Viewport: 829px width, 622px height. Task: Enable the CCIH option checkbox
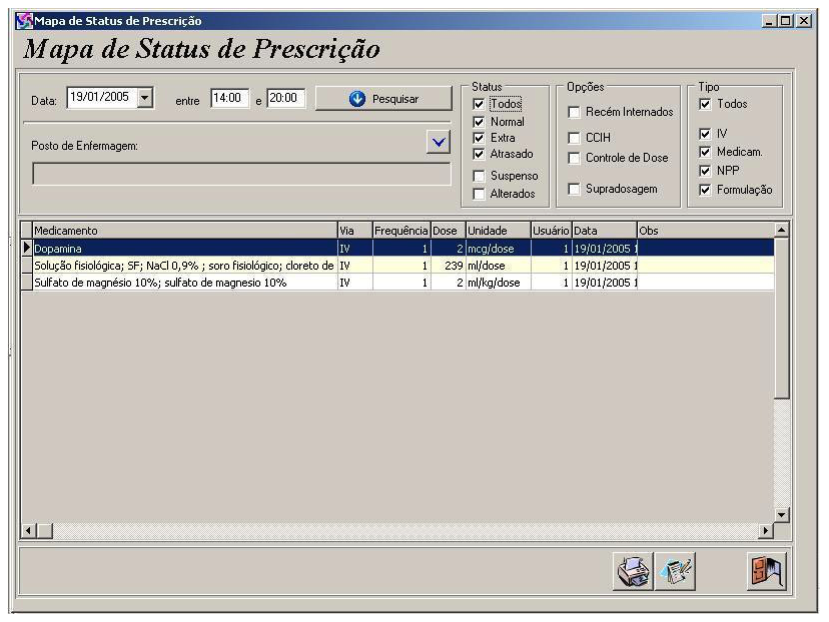point(574,138)
